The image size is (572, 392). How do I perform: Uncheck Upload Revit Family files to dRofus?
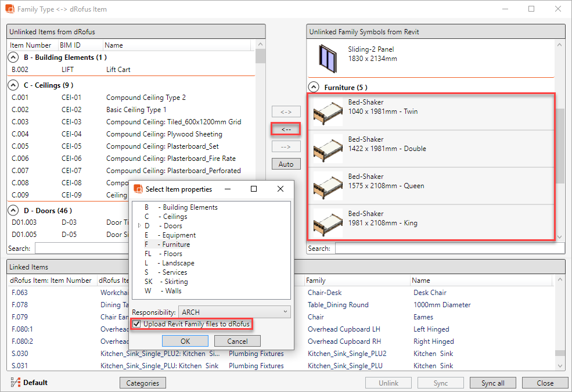pos(137,324)
